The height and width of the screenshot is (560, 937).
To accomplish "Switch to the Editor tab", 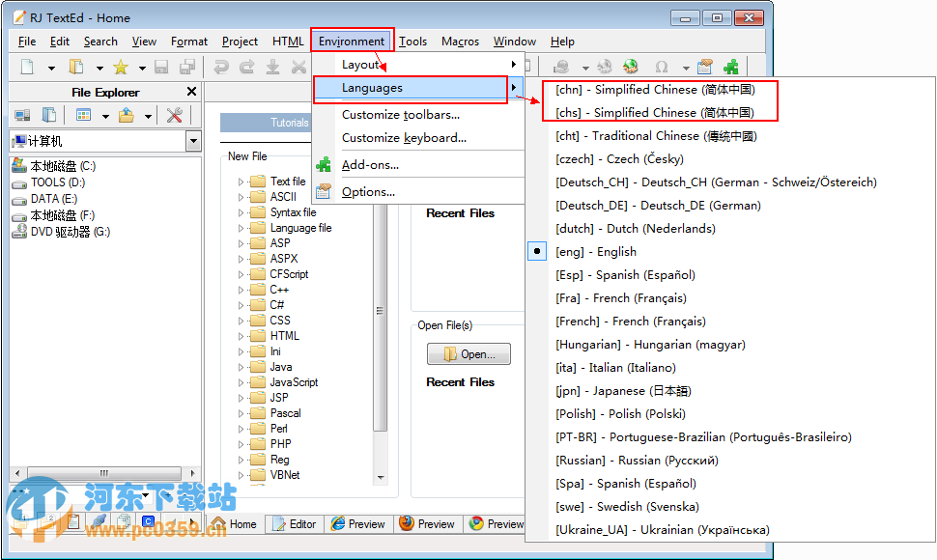I will [x=296, y=523].
